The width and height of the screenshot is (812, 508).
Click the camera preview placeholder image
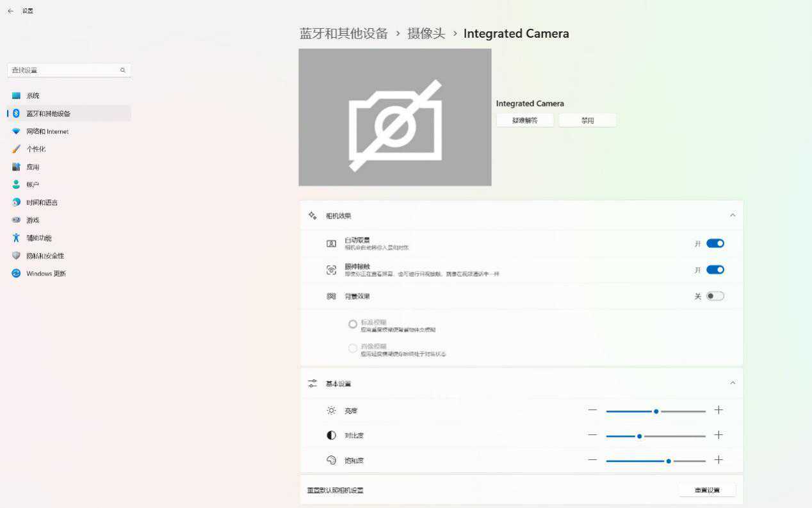pos(395,117)
